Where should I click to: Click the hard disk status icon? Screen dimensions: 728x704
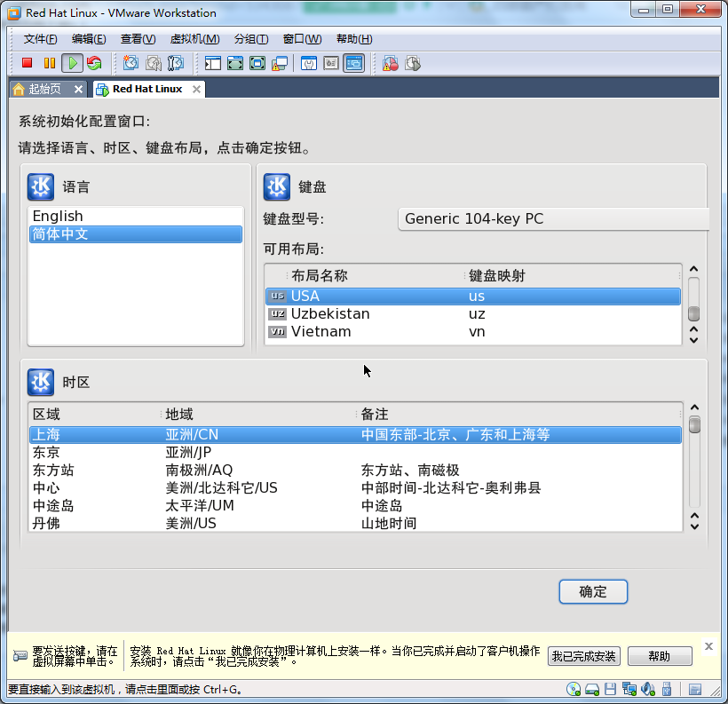click(x=592, y=690)
